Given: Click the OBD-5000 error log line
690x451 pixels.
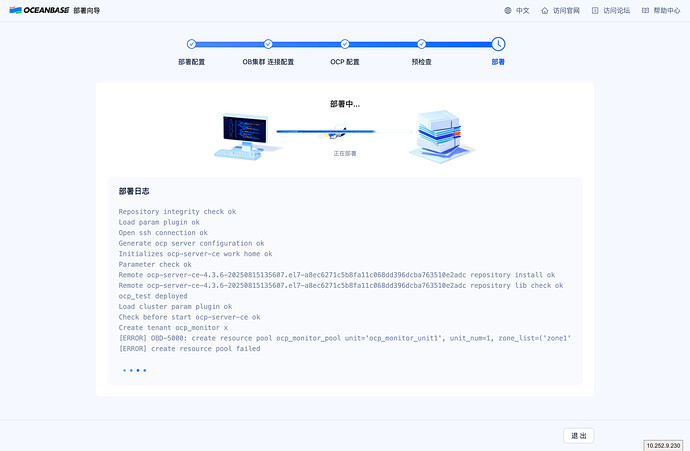Looking at the screenshot, I should pos(344,338).
